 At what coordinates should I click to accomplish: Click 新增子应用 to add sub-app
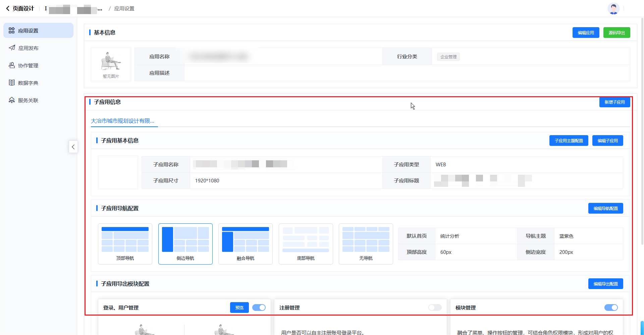click(x=614, y=102)
